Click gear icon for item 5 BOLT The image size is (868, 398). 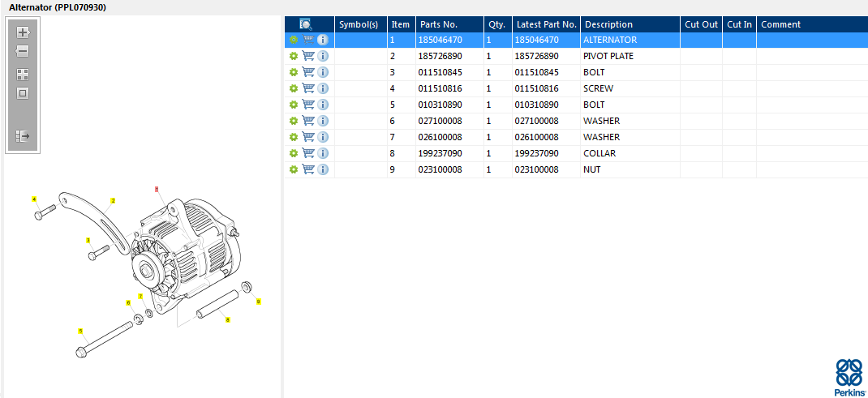(294, 105)
